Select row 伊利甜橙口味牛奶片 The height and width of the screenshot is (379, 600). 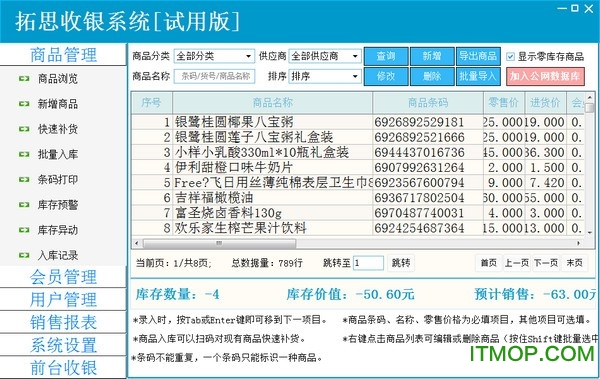tap(358, 167)
